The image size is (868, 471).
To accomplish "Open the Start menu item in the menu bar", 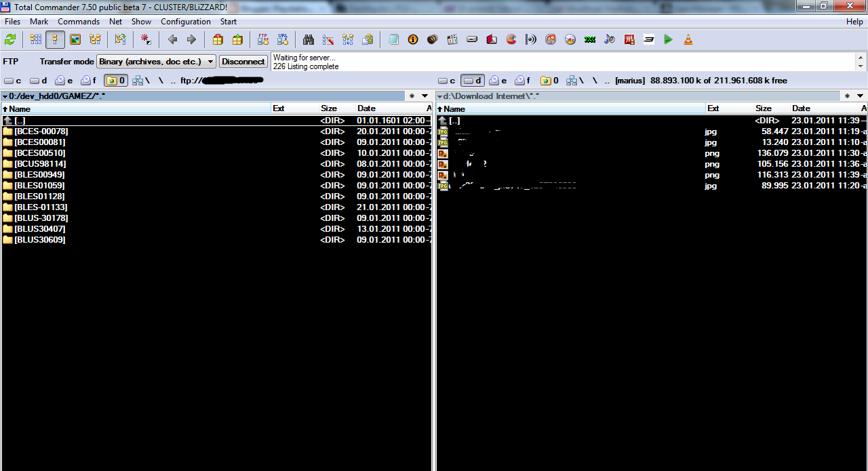I will tap(229, 22).
